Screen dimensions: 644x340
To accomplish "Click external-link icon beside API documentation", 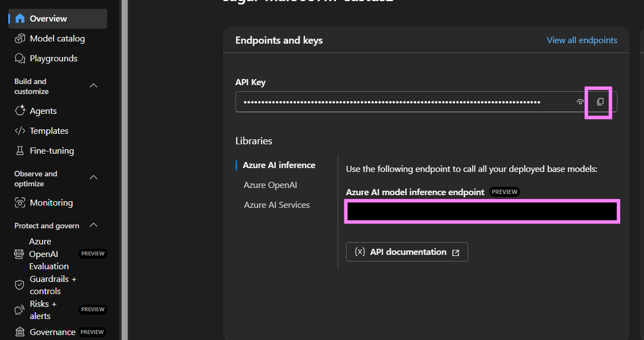I will 455,253.
